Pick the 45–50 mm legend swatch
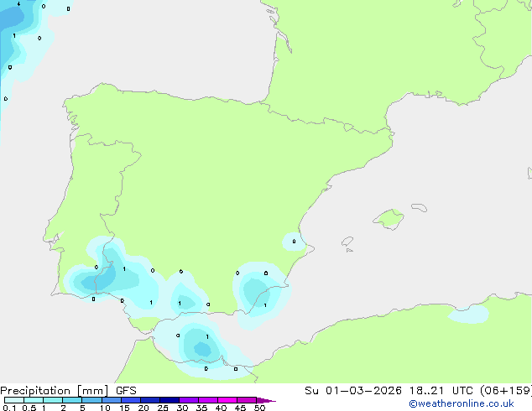This screenshot has width=532, height=411. point(247,400)
